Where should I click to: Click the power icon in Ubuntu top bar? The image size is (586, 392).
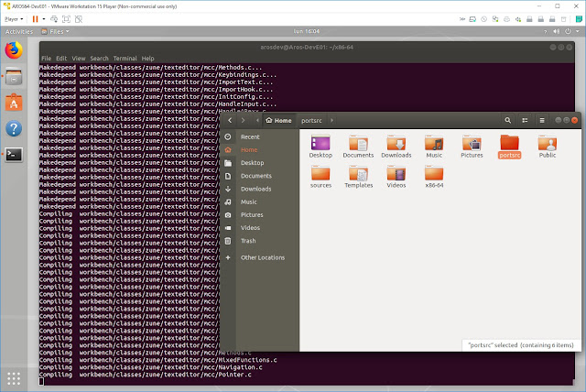pos(568,32)
